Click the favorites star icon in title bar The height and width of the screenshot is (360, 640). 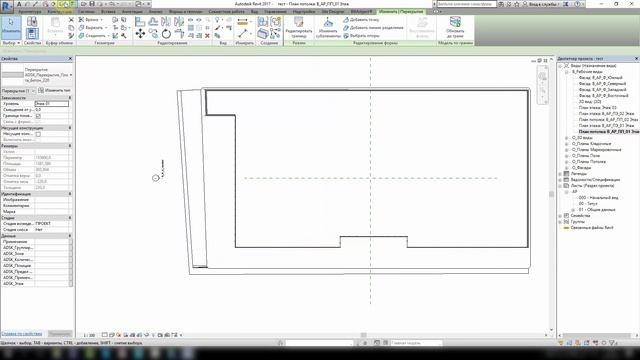(517, 4)
